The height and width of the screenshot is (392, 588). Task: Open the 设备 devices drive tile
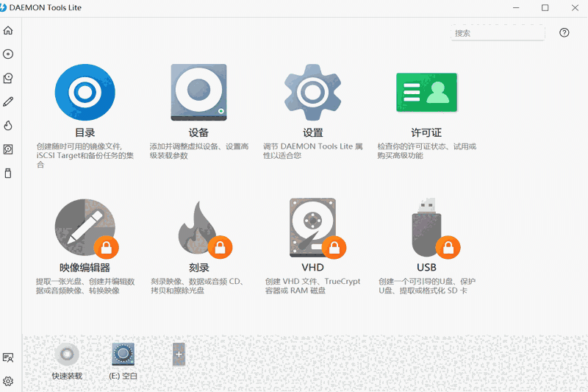[x=198, y=92]
